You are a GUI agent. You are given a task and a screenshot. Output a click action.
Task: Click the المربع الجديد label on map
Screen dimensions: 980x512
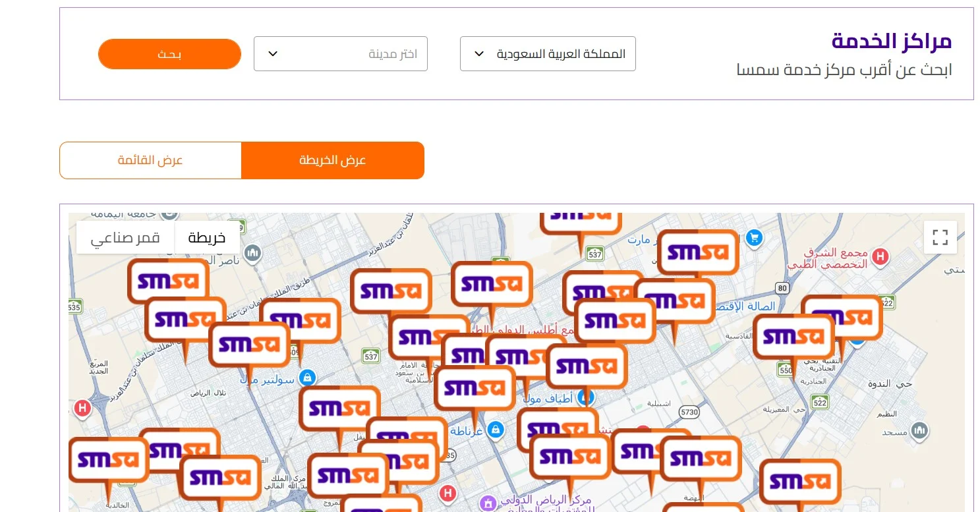coord(99,367)
